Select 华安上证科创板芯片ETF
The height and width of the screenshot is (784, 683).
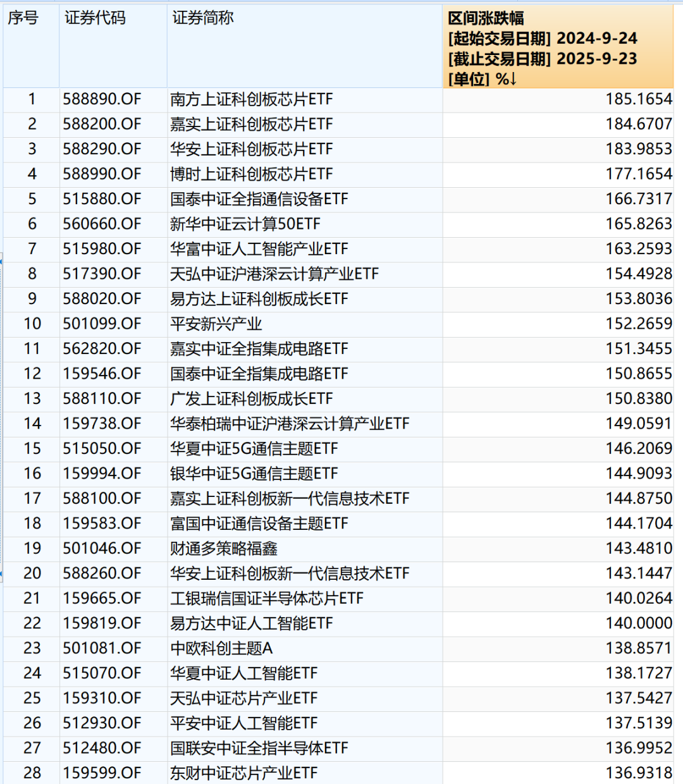[251, 149]
